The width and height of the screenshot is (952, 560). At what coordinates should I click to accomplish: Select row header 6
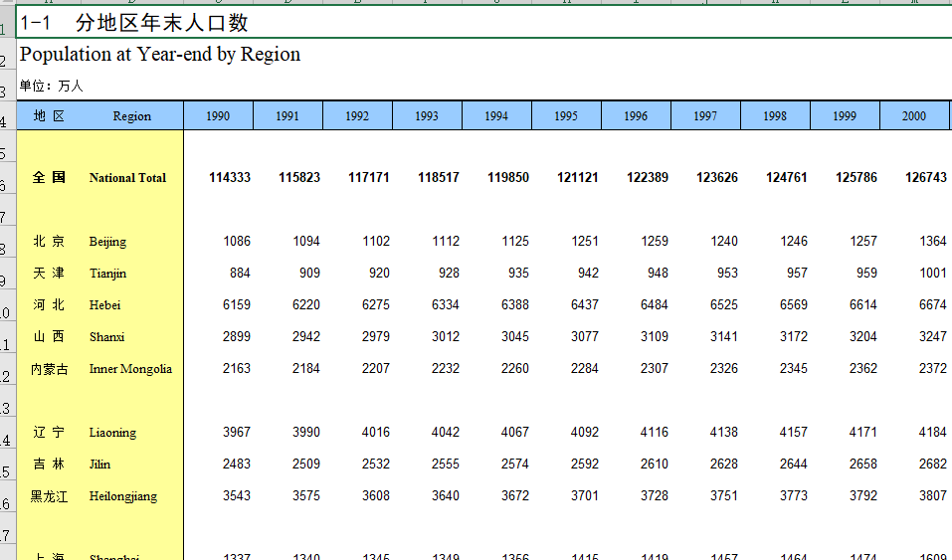(7, 177)
